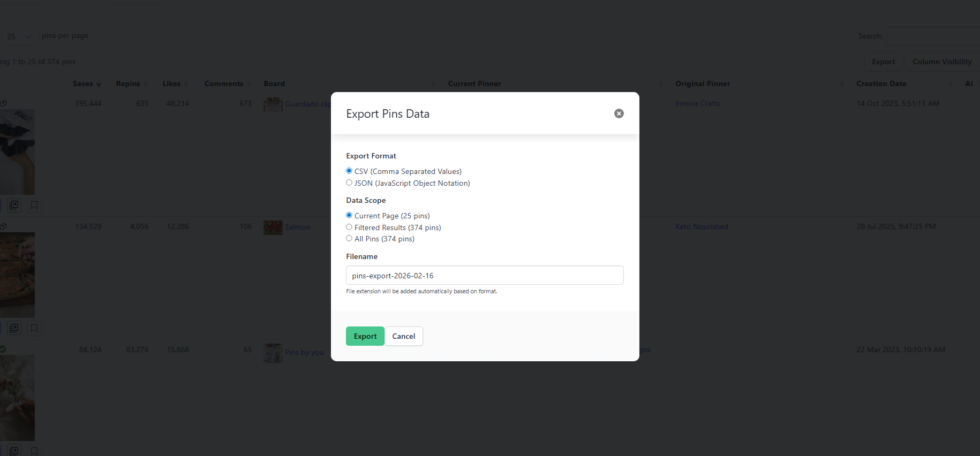Screen dimensions: 980x456
Task: Click the bookmark icon under the salmon pin
Action: click(34, 328)
